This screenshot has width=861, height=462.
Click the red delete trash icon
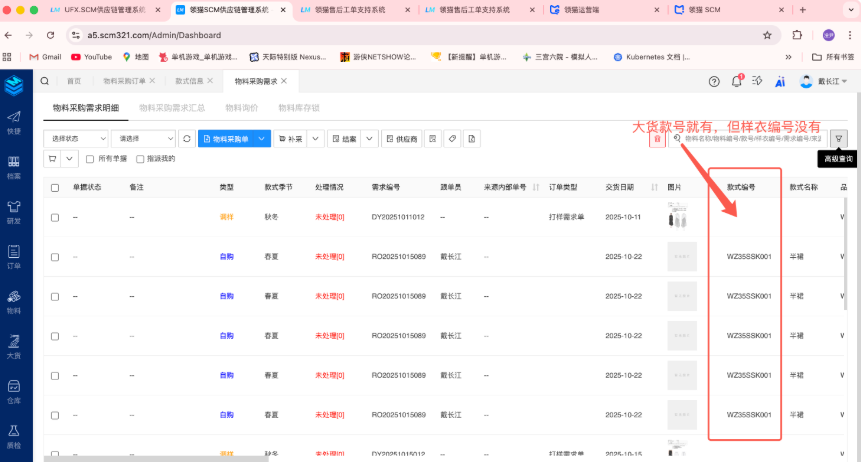click(657, 139)
